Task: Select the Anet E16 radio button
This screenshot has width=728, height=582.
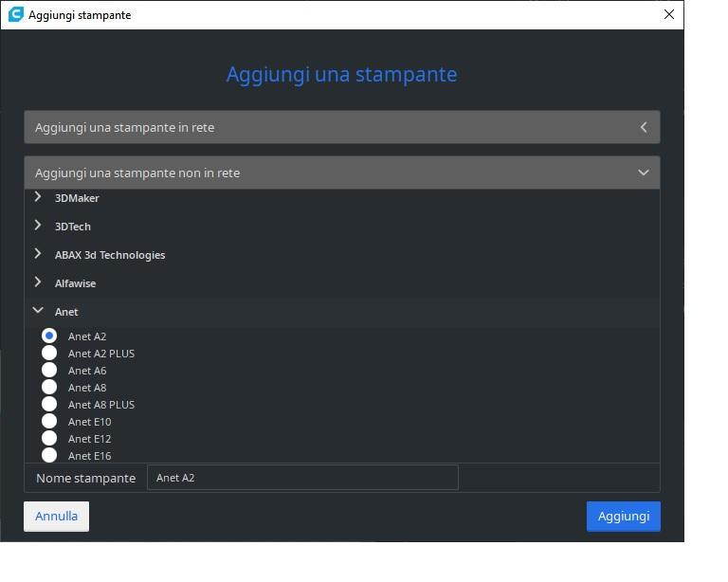Action: pos(49,455)
